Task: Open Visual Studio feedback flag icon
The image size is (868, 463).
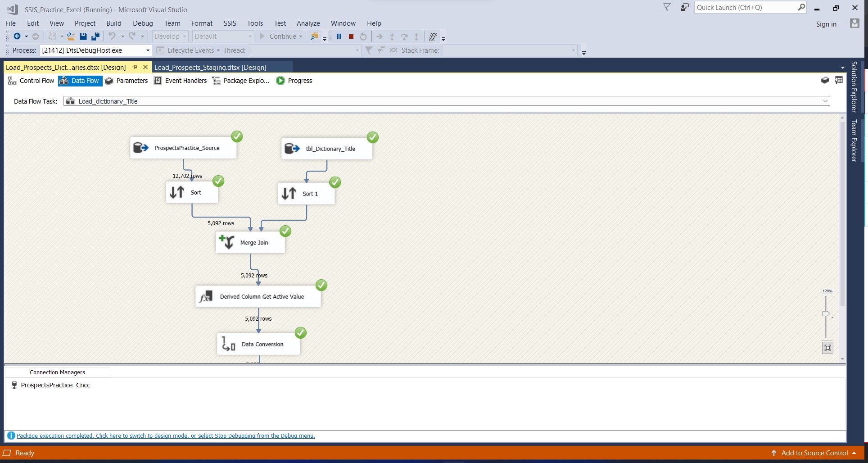Action: (x=684, y=8)
